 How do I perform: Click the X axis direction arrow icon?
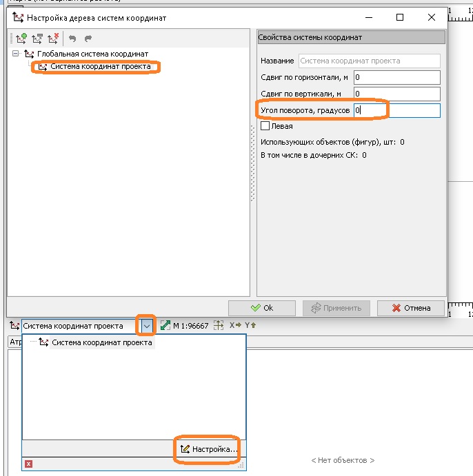[x=234, y=326]
